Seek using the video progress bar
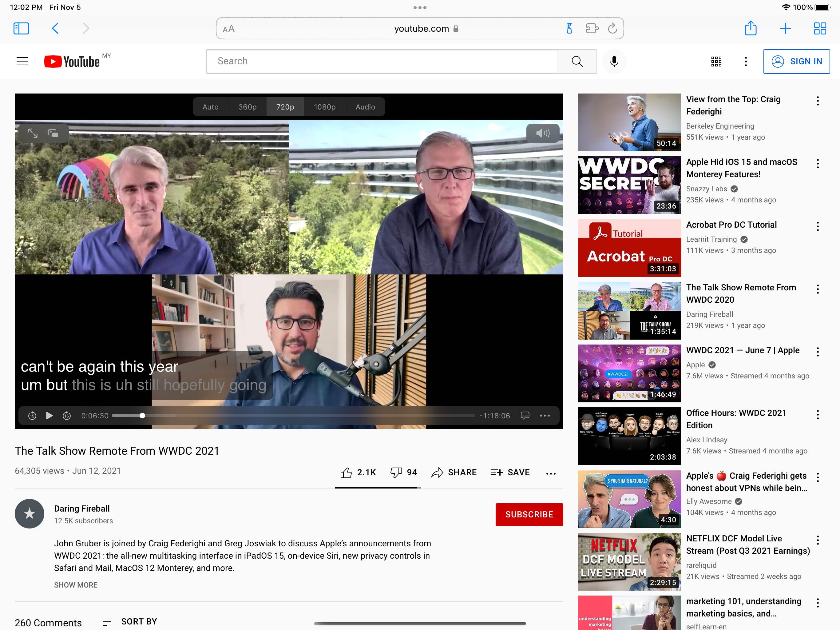840x630 pixels. 293,416
